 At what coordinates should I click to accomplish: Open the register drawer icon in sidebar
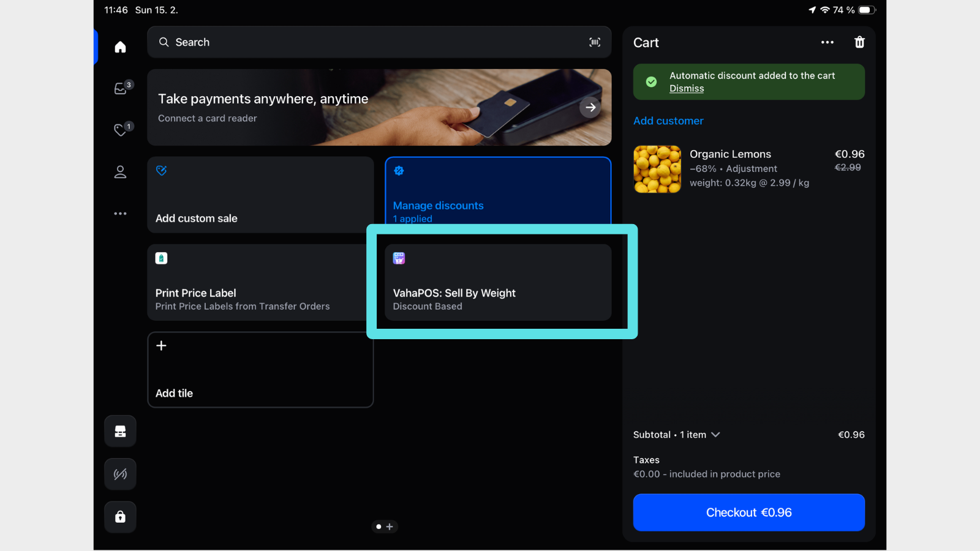[x=120, y=432]
